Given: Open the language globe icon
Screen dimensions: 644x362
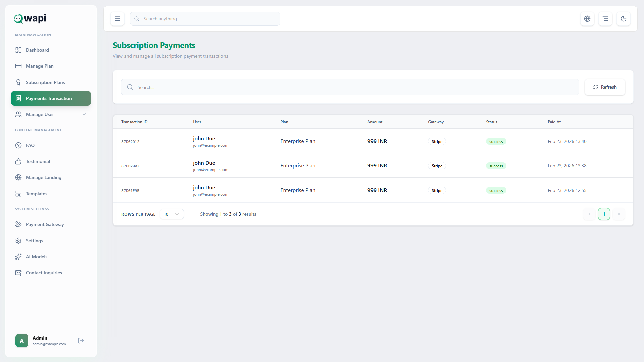Looking at the screenshot, I should pos(587,19).
